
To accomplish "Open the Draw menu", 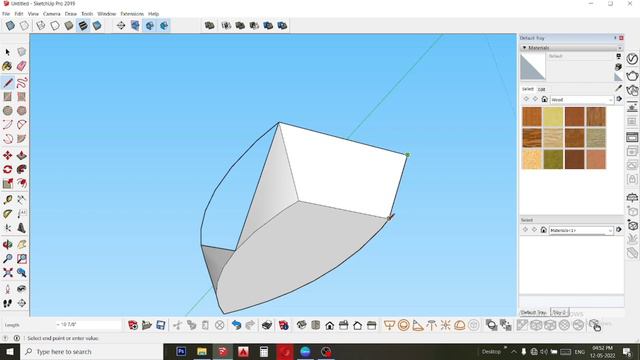I will point(71,14).
